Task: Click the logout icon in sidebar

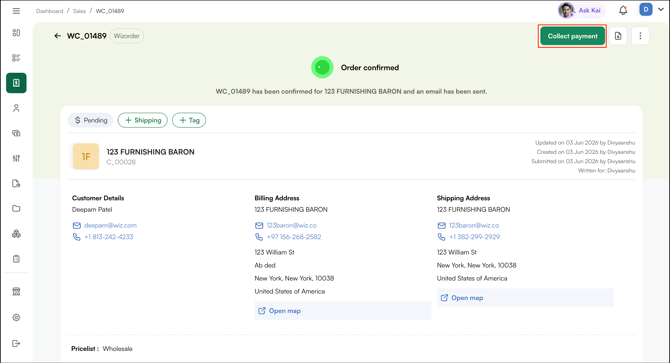Action: [16, 343]
